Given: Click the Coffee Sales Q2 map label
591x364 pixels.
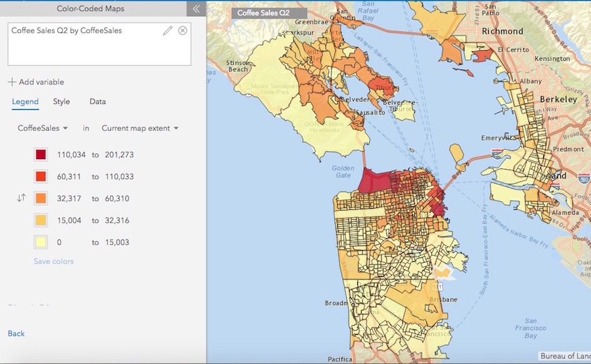Looking at the screenshot, I should (x=269, y=13).
